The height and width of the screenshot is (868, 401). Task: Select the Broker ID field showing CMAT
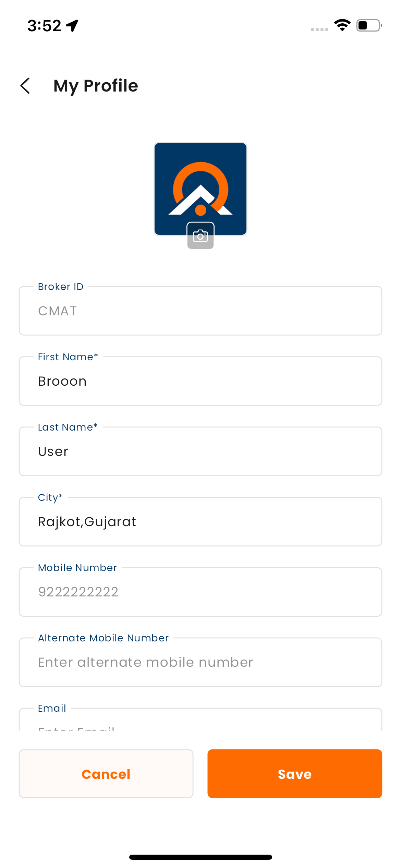[200, 311]
